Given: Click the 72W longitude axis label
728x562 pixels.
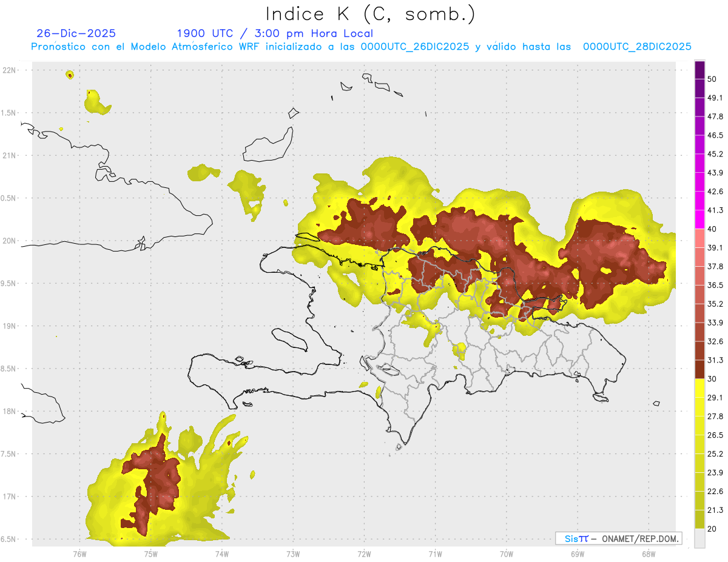Looking at the screenshot, I should tap(364, 554).
